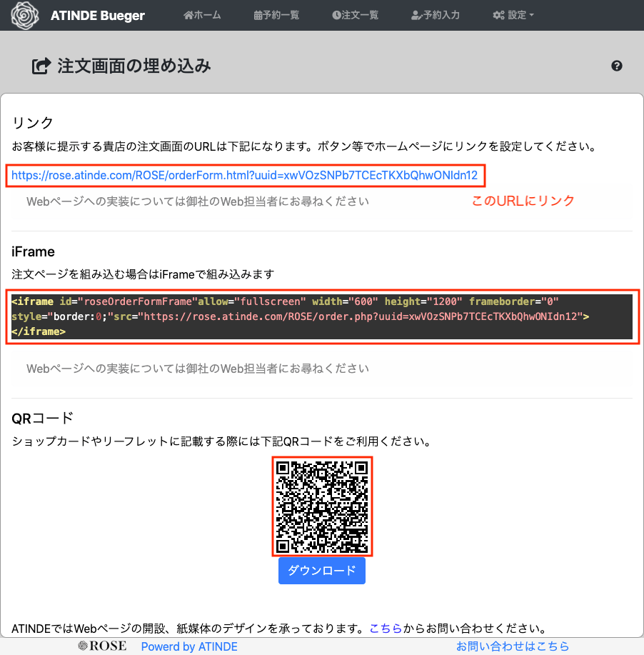
Task: Expand the 設定 settings dropdown
Action: tap(513, 15)
